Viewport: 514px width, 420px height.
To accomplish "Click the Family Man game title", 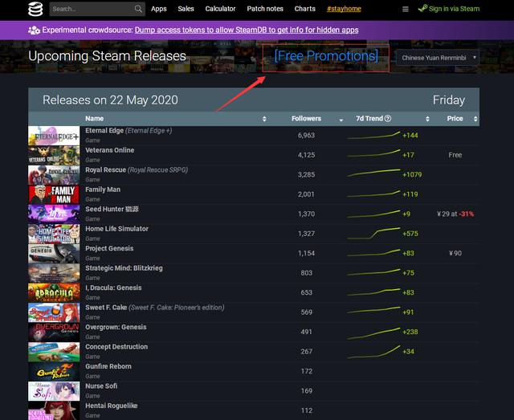I will [x=103, y=190].
